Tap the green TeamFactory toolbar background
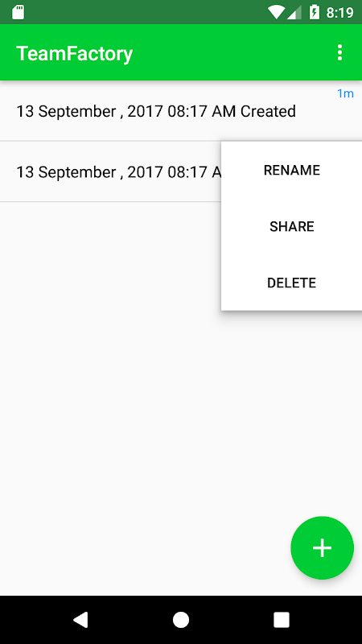Viewport: 362px width, 644px height. pos(230,52)
